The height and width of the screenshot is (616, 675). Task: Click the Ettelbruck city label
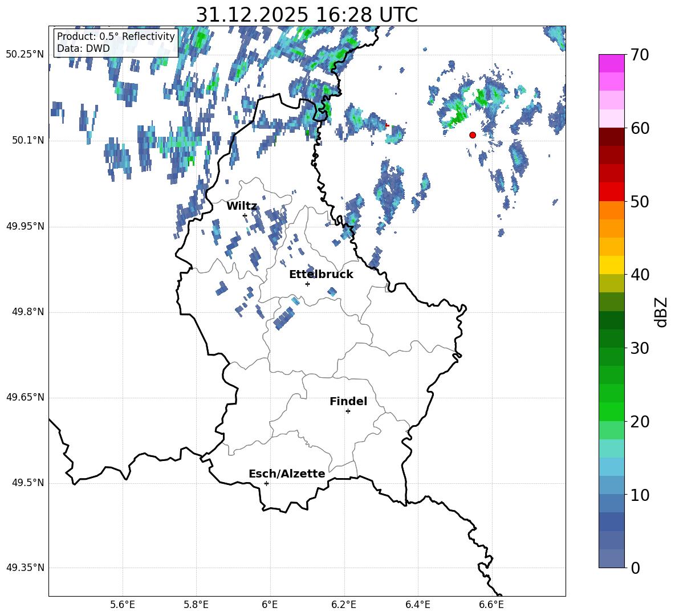point(321,275)
